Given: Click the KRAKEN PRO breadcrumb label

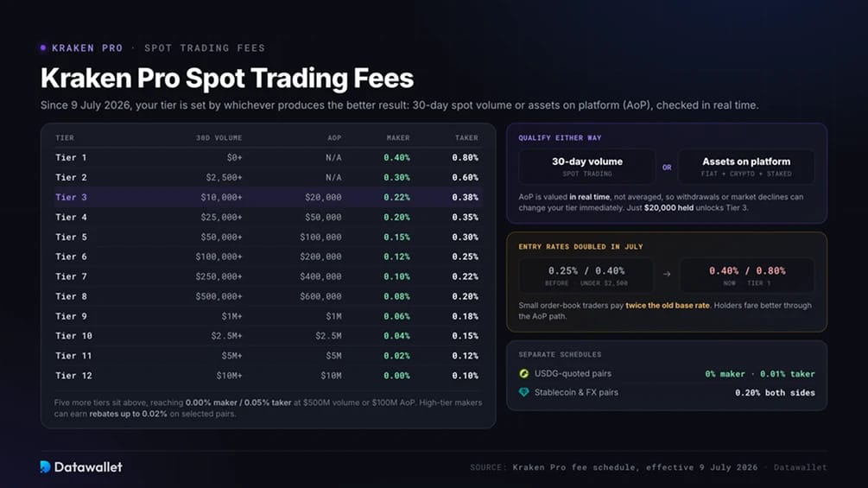Looking at the screenshot, I should pyautogui.click(x=87, y=48).
